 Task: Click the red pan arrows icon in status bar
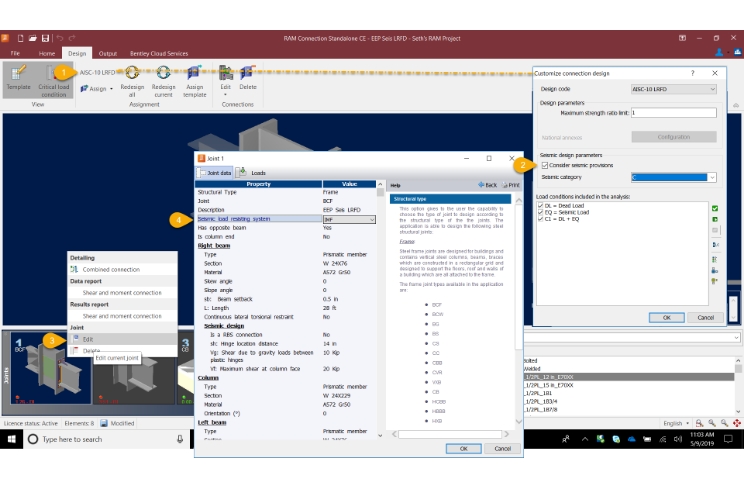pyautogui.click(x=737, y=423)
